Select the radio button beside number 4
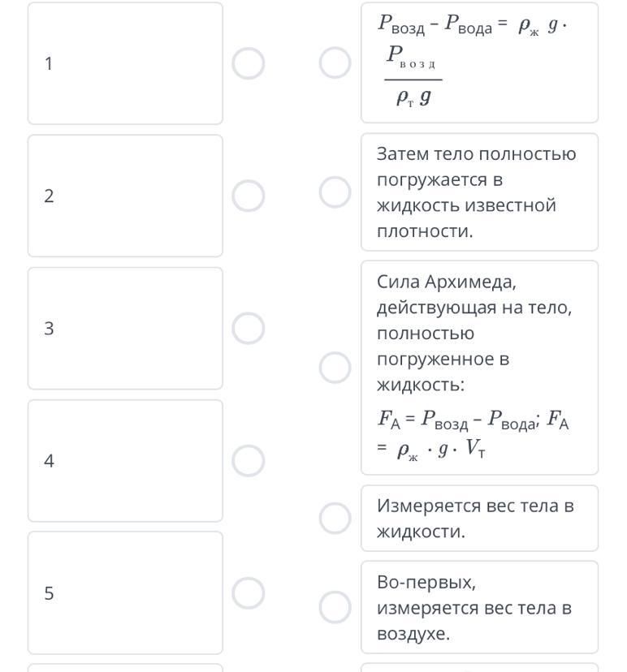The width and height of the screenshot is (627, 672). (x=249, y=461)
